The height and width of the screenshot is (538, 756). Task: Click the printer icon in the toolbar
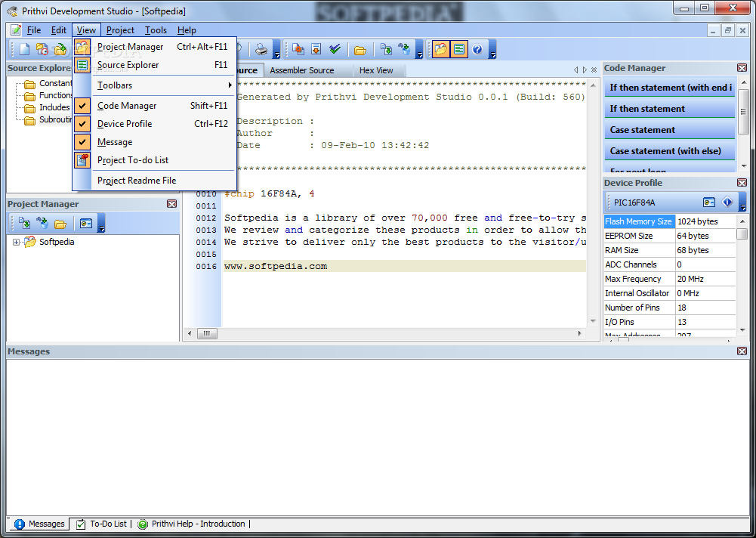pyautogui.click(x=261, y=49)
